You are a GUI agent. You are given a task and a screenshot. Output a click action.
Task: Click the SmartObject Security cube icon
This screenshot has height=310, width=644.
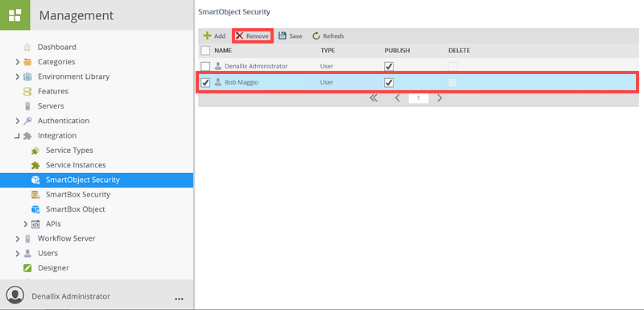tap(35, 180)
